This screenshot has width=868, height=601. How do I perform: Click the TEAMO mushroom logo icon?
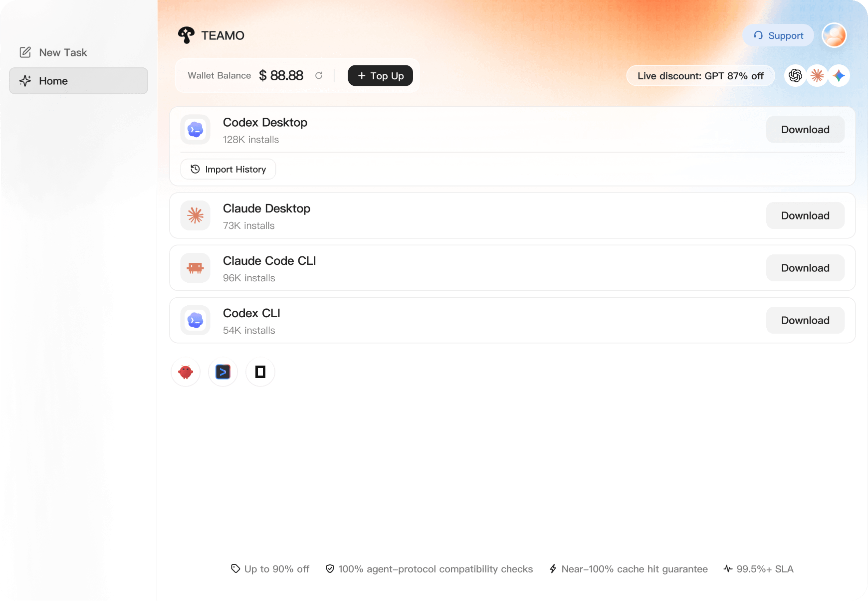pyautogui.click(x=186, y=35)
